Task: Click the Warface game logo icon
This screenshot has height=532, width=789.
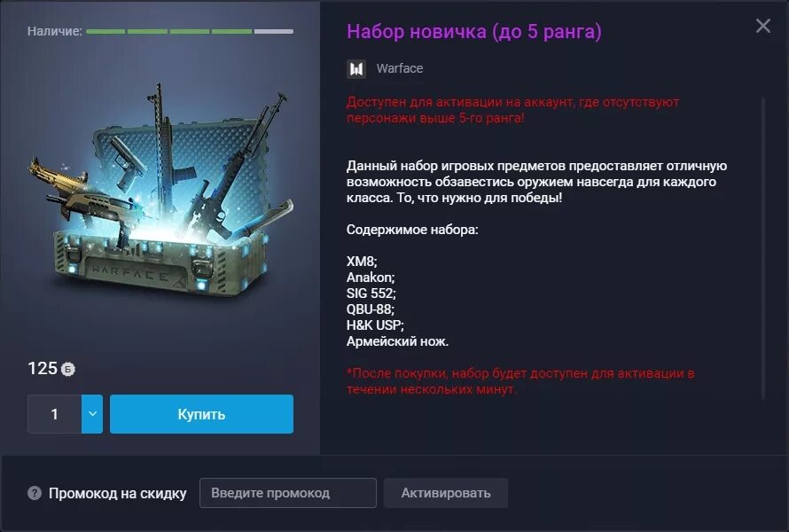Action: tap(356, 69)
